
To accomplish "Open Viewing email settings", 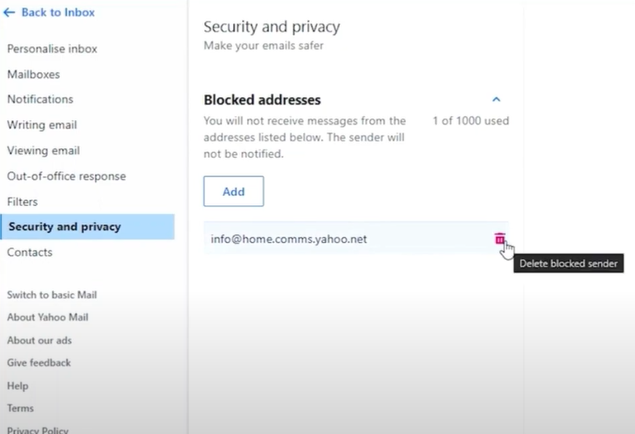I will click(x=43, y=151).
